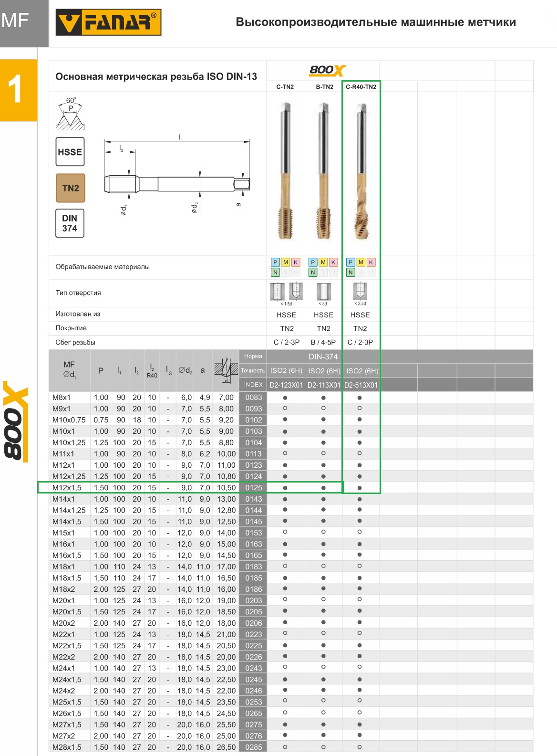Click the M material icon under B-TN2
Image resolution: width=557 pixels, height=756 pixels.
(323, 262)
